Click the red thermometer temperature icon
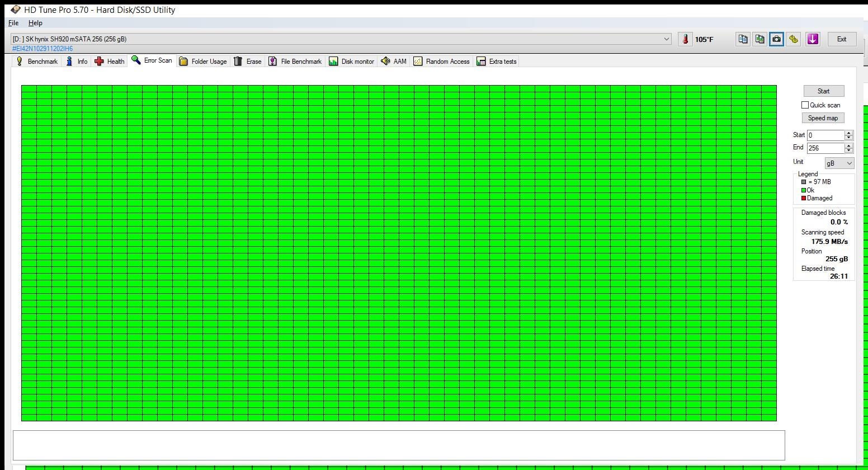This screenshot has height=470, width=868. coord(685,39)
